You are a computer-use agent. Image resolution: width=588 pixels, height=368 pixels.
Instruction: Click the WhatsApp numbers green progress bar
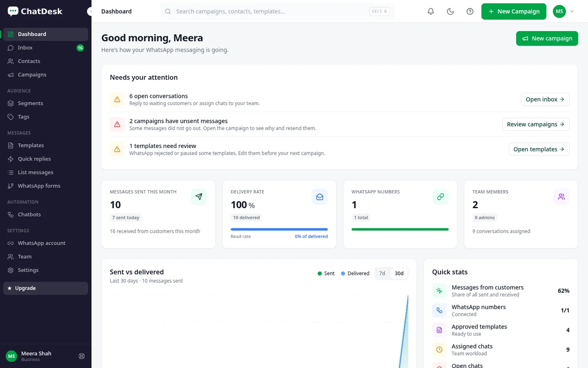[x=400, y=229]
